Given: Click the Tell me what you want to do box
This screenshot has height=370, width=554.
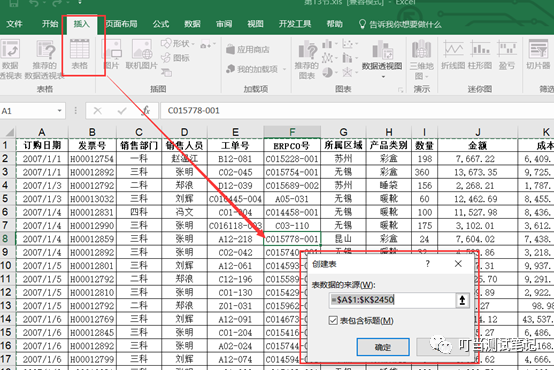Looking at the screenshot, I should (400, 24).
